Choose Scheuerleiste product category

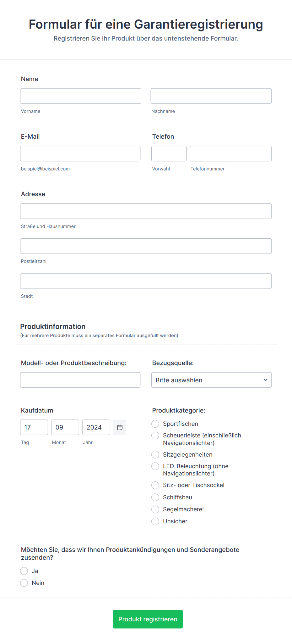(x=155, y=436)
